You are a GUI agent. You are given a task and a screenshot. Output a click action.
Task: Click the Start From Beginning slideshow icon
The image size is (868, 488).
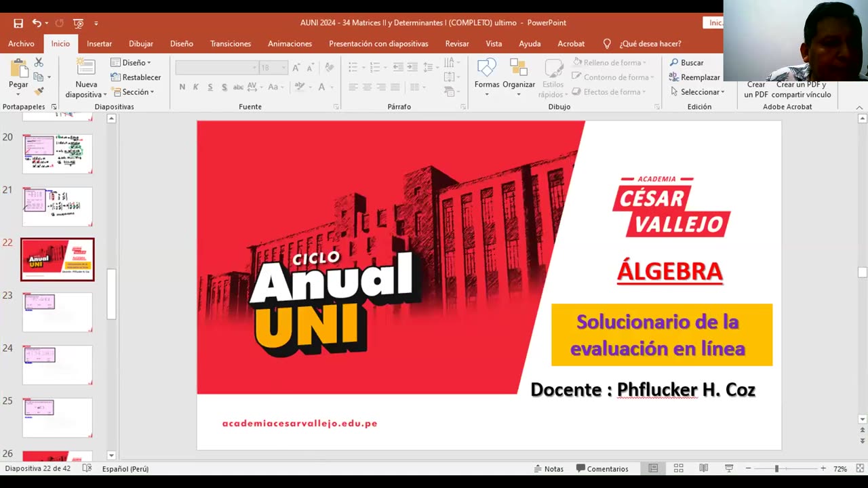(x=78, y=23)
